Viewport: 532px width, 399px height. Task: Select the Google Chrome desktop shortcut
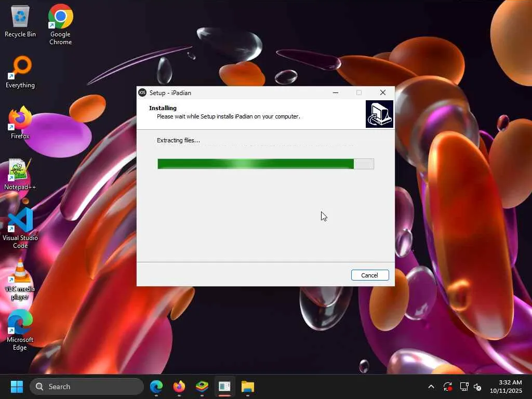[60, 24]
